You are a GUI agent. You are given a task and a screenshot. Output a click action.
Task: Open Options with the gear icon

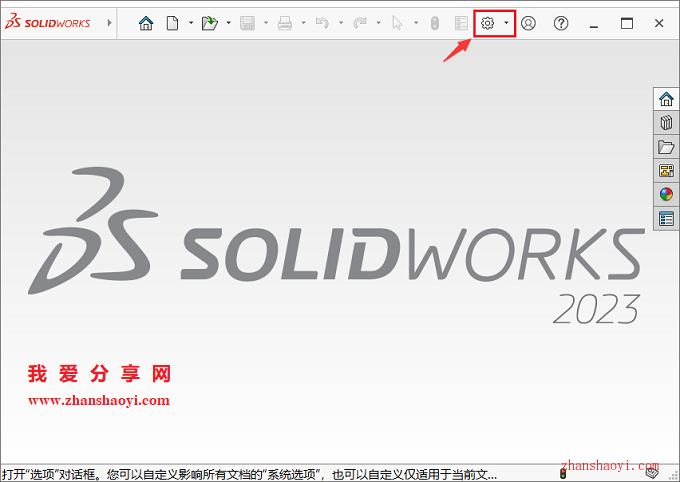(x=487, y=23)
